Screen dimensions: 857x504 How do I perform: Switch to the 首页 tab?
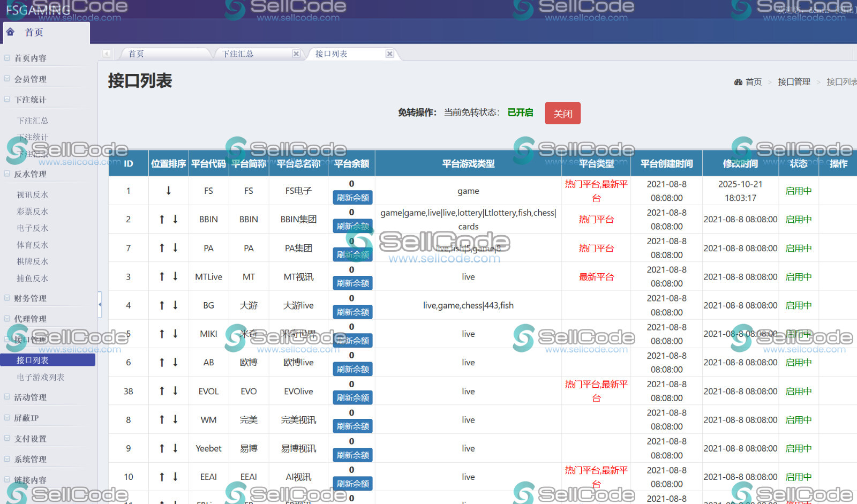point(136,54)
